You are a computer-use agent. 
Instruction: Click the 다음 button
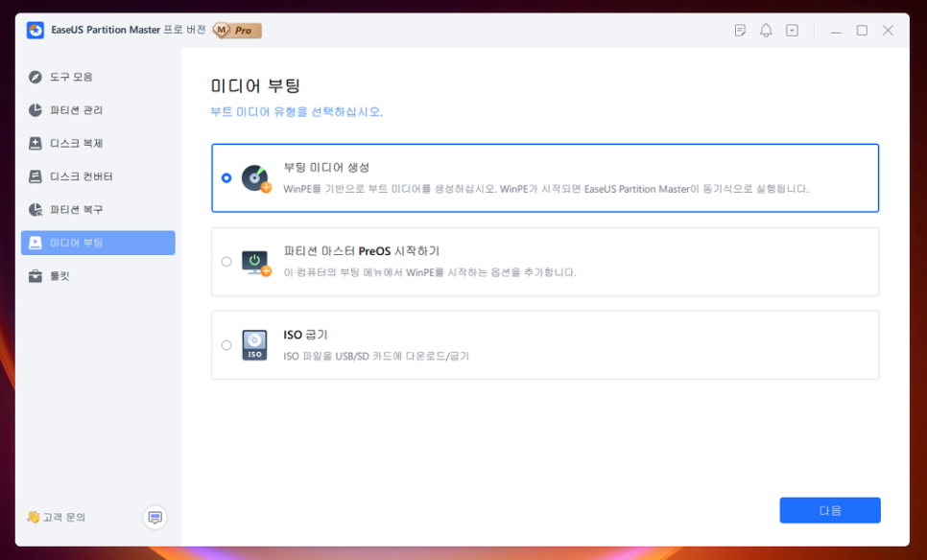tap(830, 510)
